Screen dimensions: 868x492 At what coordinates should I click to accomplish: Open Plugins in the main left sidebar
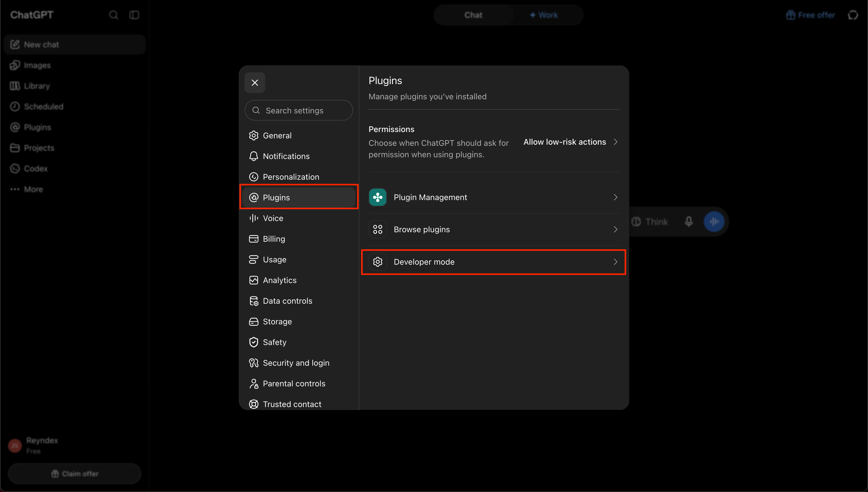(x=75, y=127)
